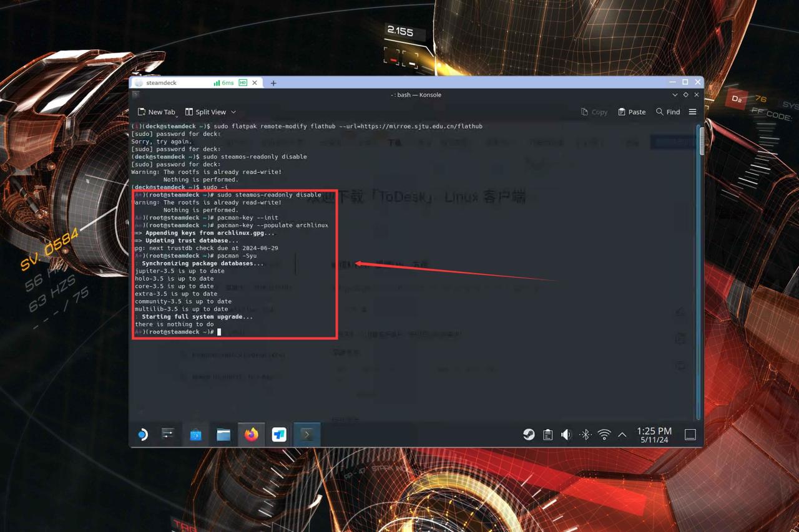The height and width of the screenshot is (532, 799).
Task: Click the 'Synchronizing package databases...' line
Action: (x=203, y=263)
